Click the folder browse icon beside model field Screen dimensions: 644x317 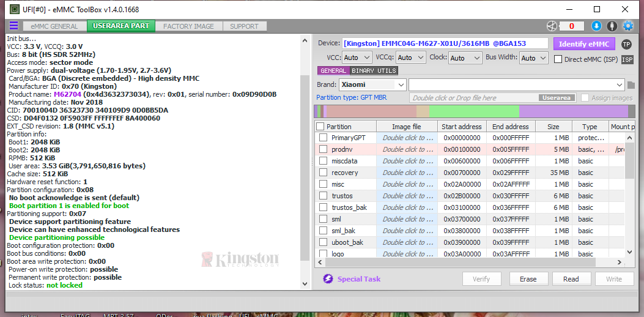click(631, 85)
